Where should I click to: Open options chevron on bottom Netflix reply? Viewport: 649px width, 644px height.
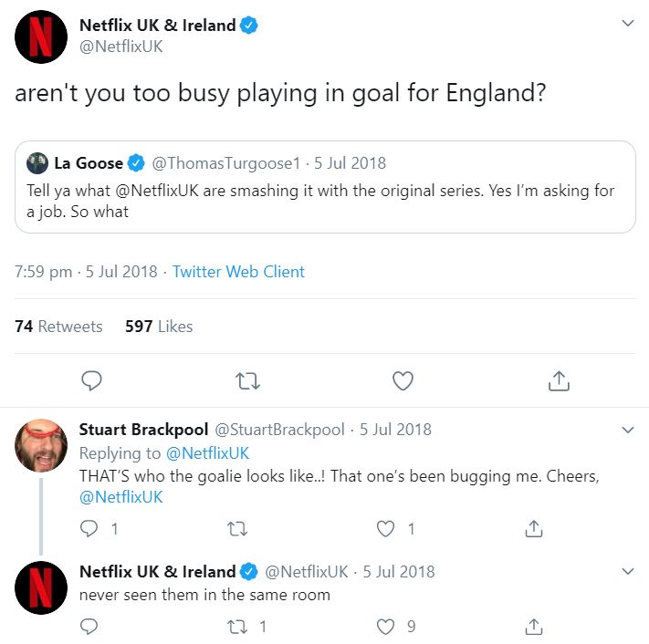click(627, 571)
